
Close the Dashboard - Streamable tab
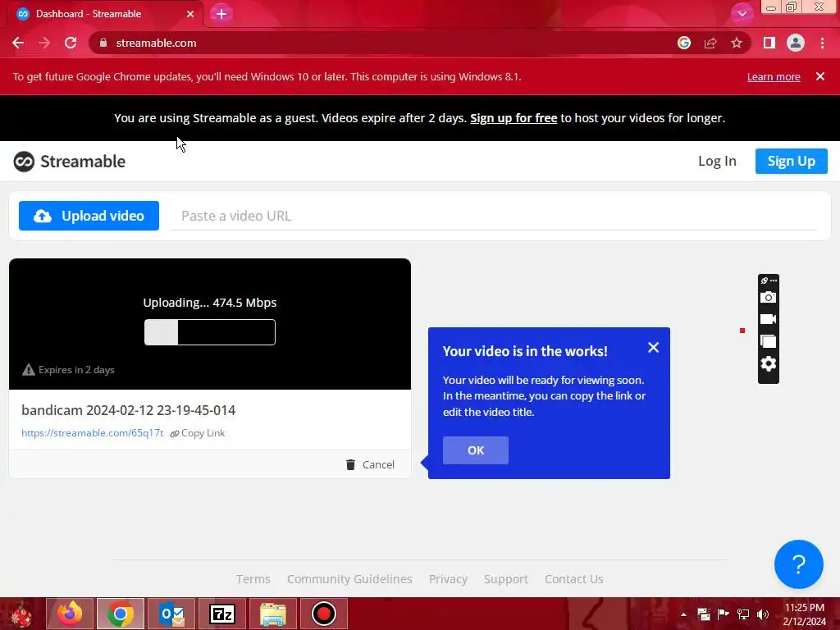(x=190, y=14)
